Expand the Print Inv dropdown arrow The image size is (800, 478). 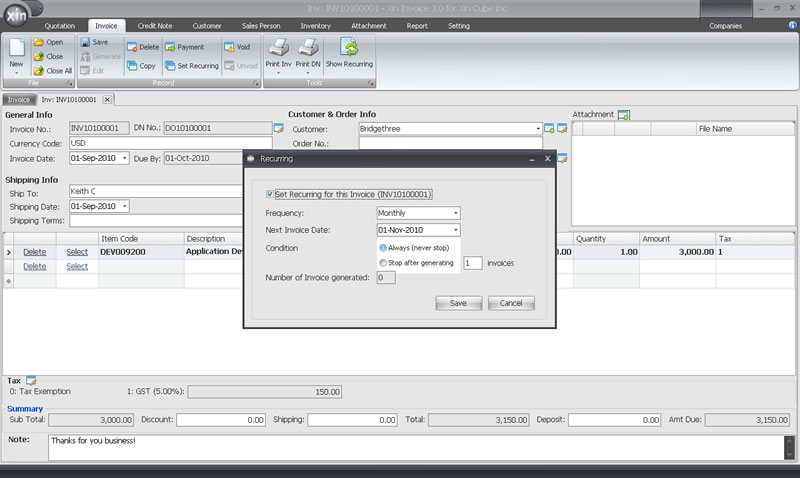279,73
